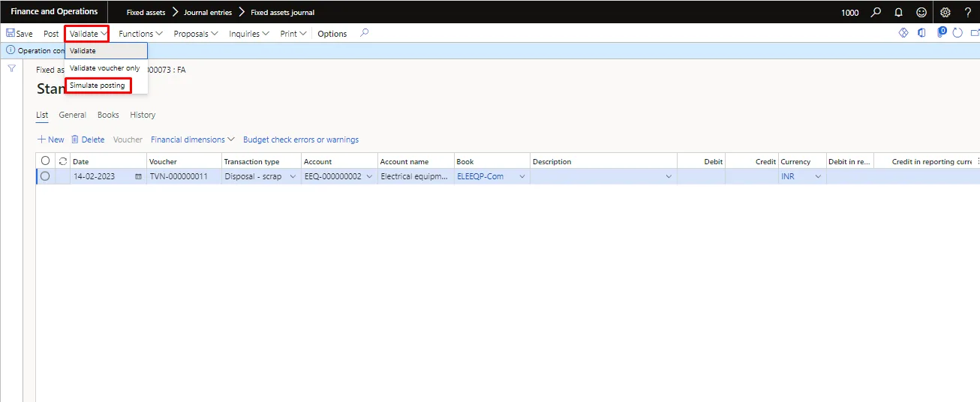
Task: Sort by the Currency column header
Action: pyautogui.click(x=802, y=161)
